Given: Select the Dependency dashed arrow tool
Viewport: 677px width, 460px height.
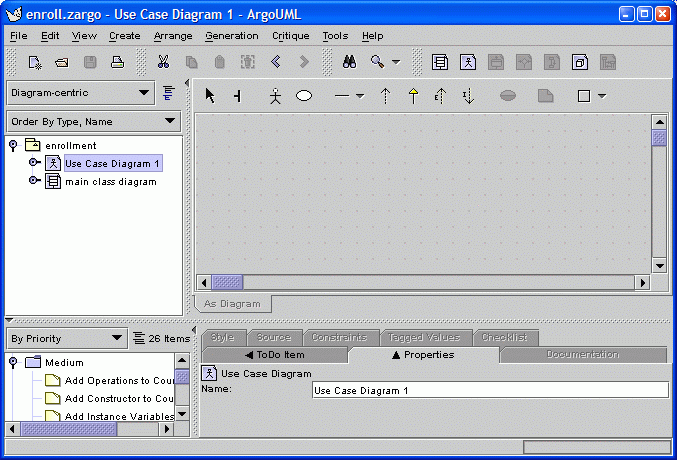Looking at the screenshot, I should 386,96.
